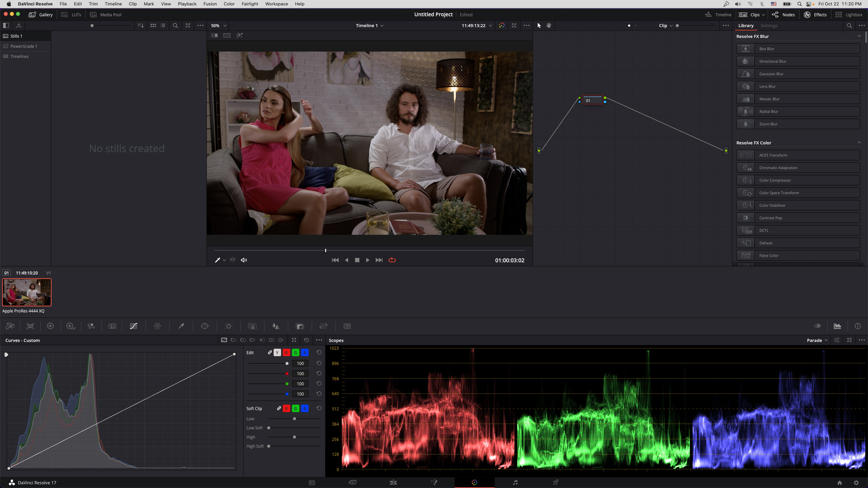This screenshot has height=488, width=868.
Task: Enable image wipe in viewer
Action: point(214,36)
